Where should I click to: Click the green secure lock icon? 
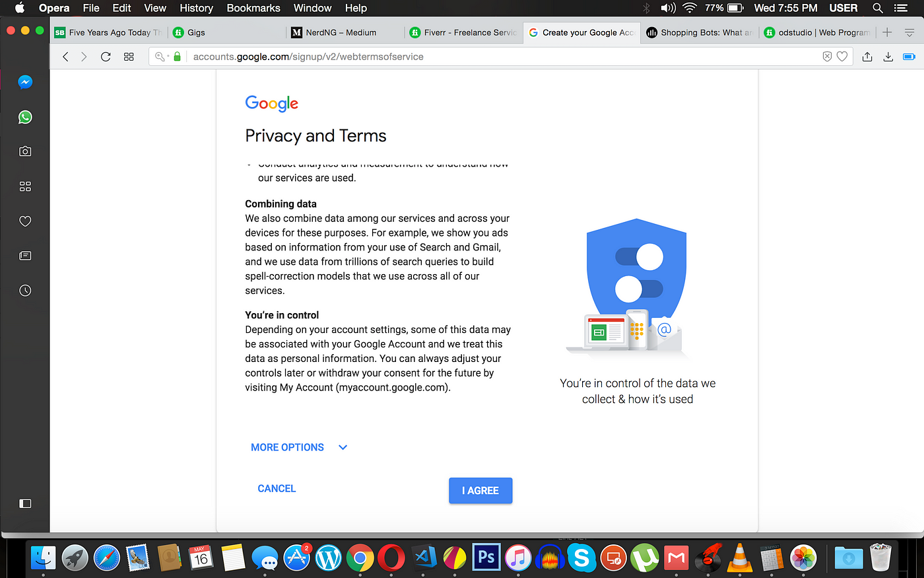177,57
